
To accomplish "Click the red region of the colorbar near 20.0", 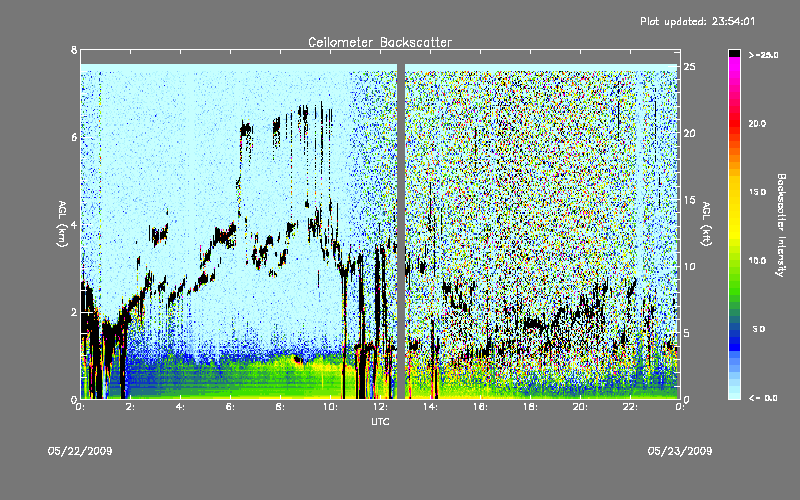I will point(734,123).
